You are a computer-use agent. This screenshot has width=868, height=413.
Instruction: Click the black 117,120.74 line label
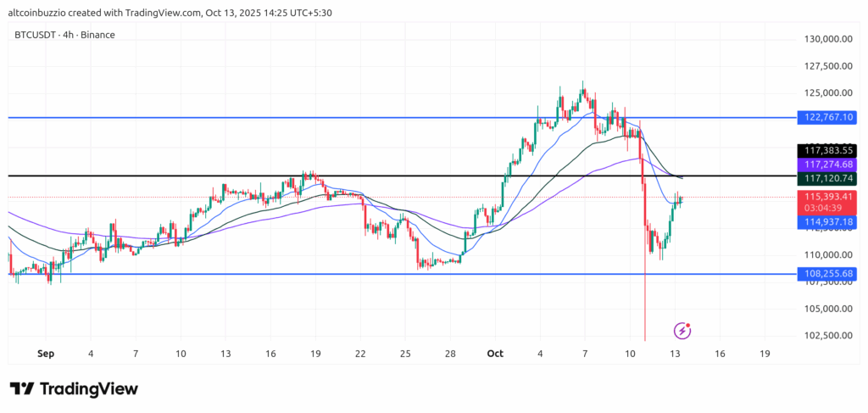[x=828, y=178]
